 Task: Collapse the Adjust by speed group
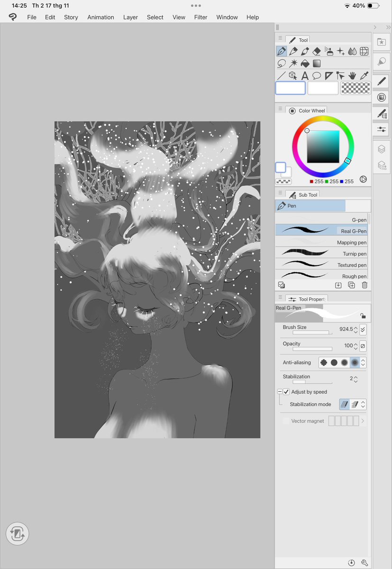[280, 392]
